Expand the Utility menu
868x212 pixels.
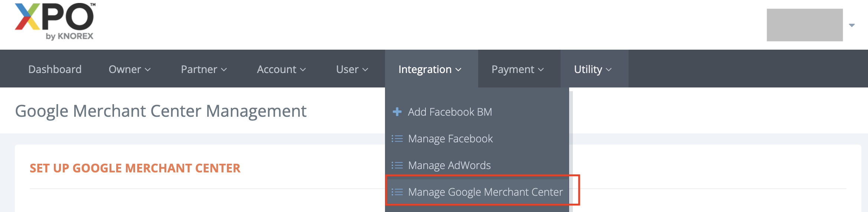pos(593,69)
